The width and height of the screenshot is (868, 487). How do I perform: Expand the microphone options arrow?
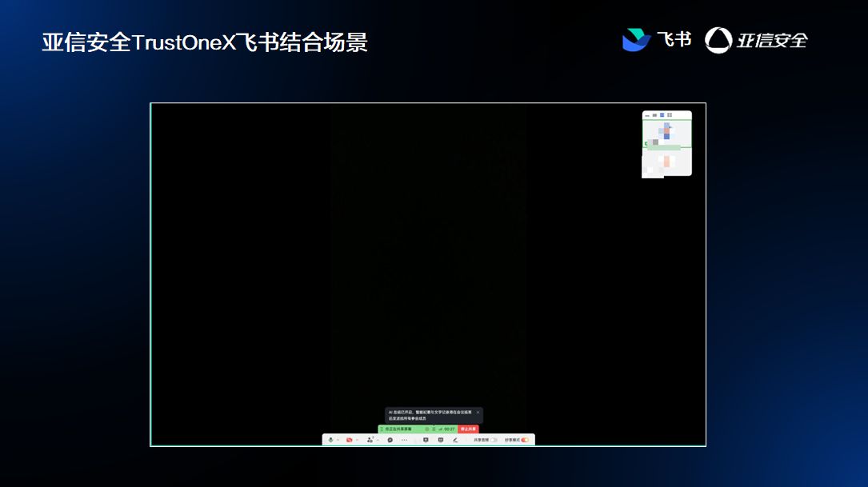(x=338, y=440)
